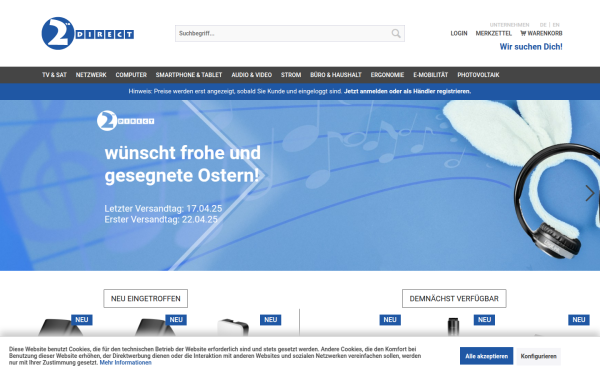Viewport: 600px width, 375px height.
Task: Click the 2direct logo in the header
Action: [x=88, y=33]
